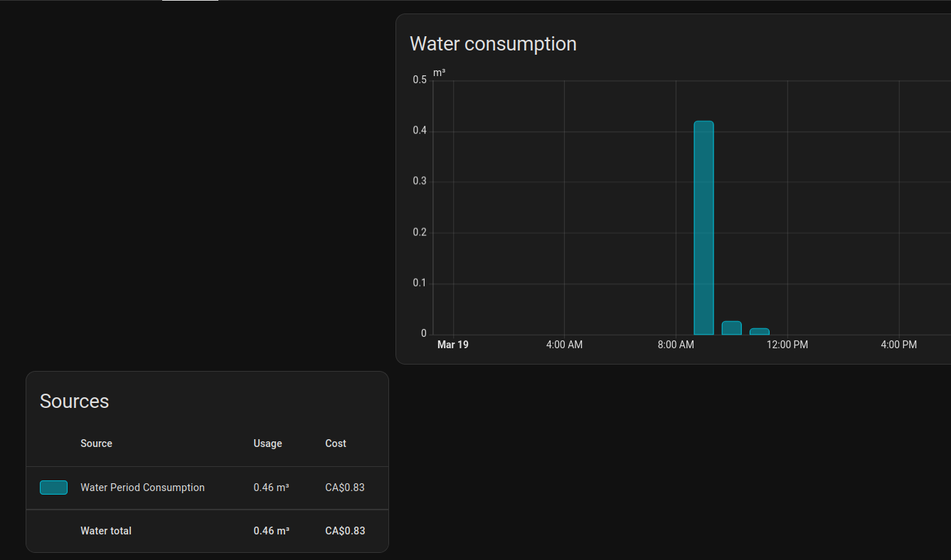Click the Water total row label
The width and height of the screenshot is (951, 560).
coord(106,531)
